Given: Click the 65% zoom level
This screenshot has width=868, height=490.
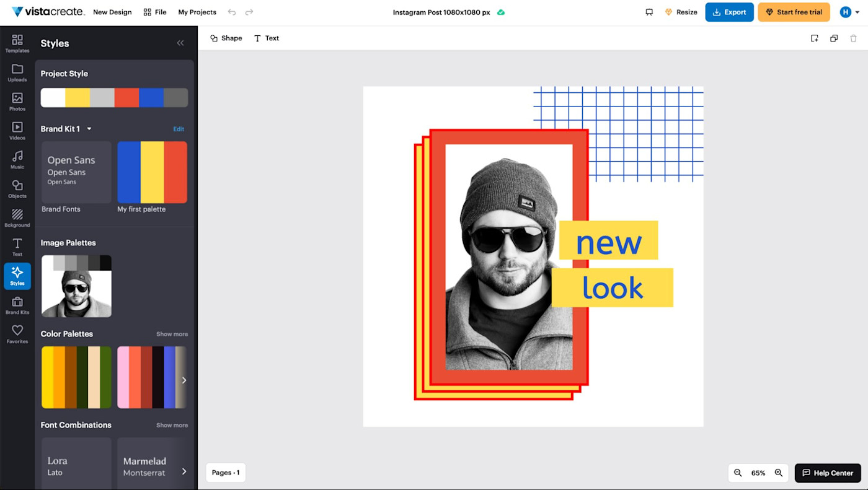Looking at the screenshot, I should click(x=758, y=473).
